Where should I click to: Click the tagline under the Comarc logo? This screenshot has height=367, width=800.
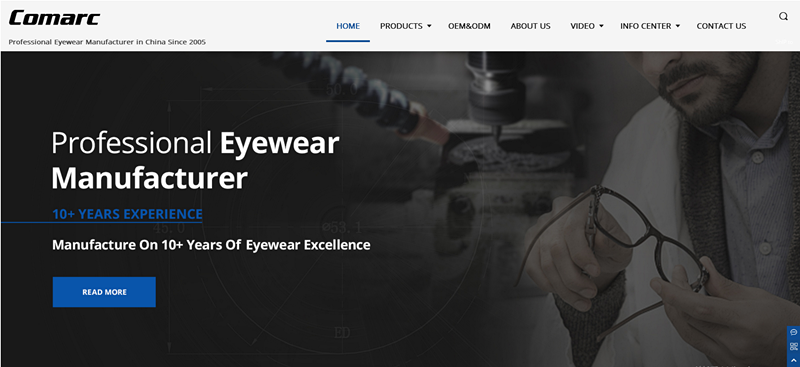[x=107, y=42]
